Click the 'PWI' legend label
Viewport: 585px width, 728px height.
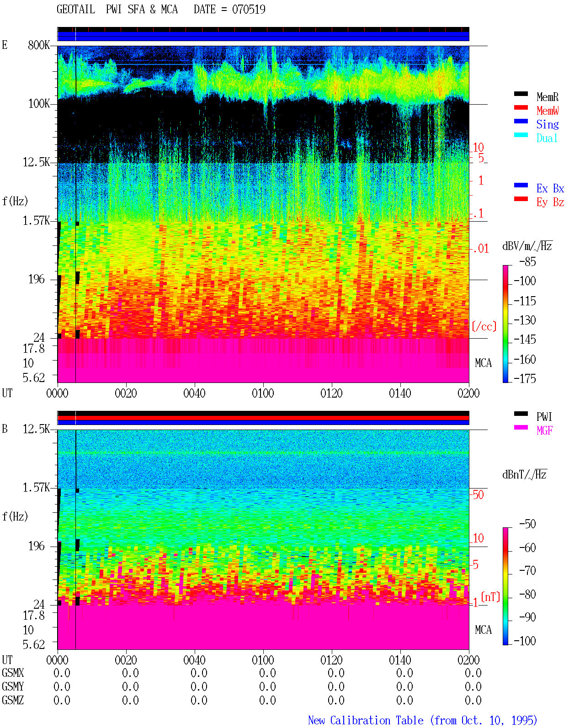click(x=544, y=417)
